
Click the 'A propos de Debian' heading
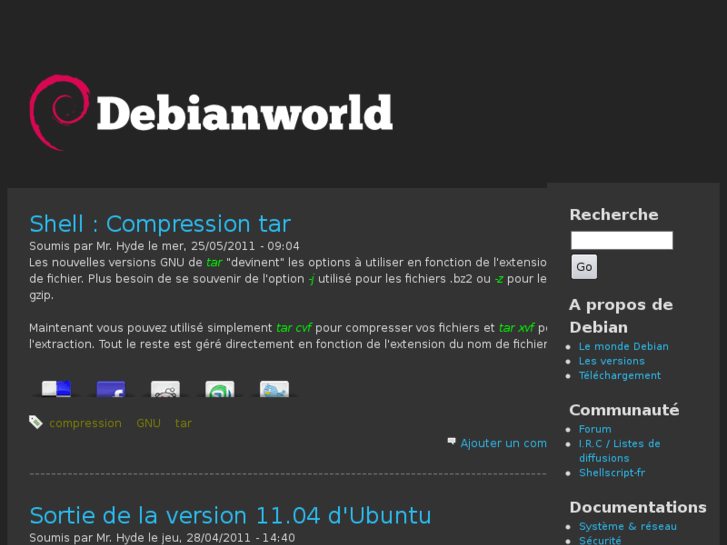[x=621, y=316]
